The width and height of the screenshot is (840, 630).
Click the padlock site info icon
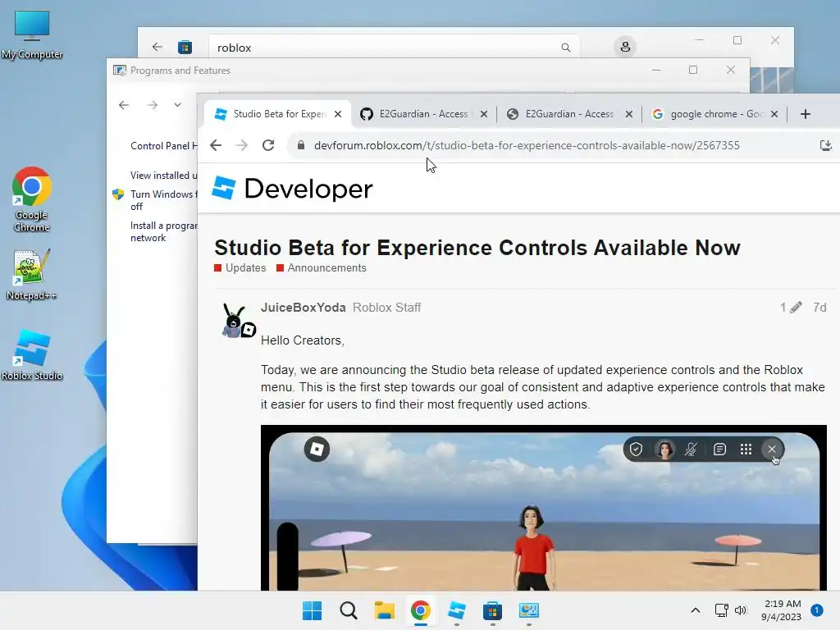point(301,145)
